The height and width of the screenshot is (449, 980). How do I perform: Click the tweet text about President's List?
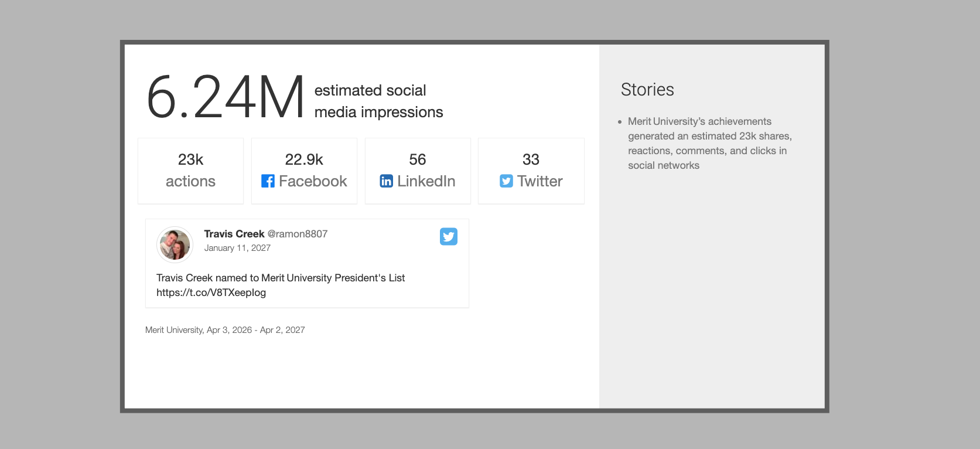coord(281,278)
